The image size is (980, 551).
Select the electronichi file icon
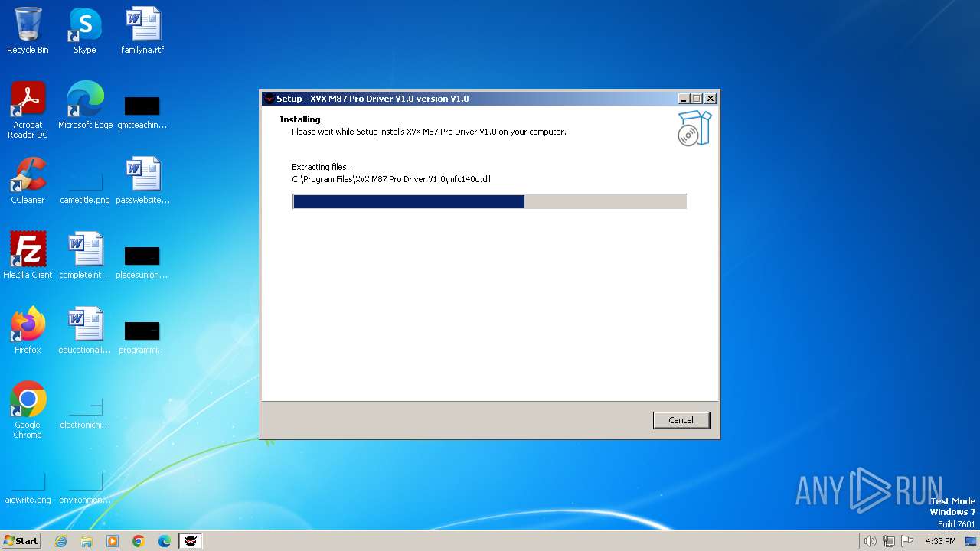coord(85,412)
